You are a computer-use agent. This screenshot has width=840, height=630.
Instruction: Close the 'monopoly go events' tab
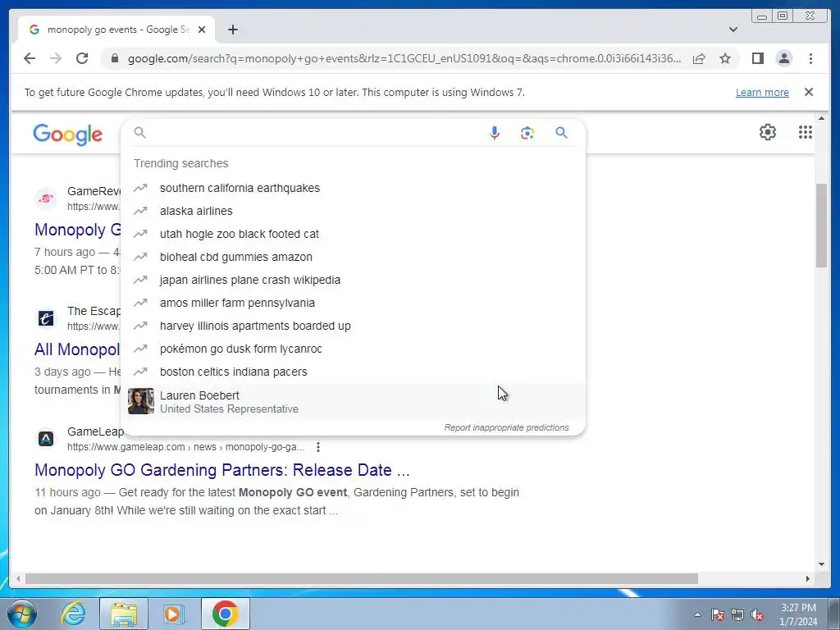coord(202,30)
